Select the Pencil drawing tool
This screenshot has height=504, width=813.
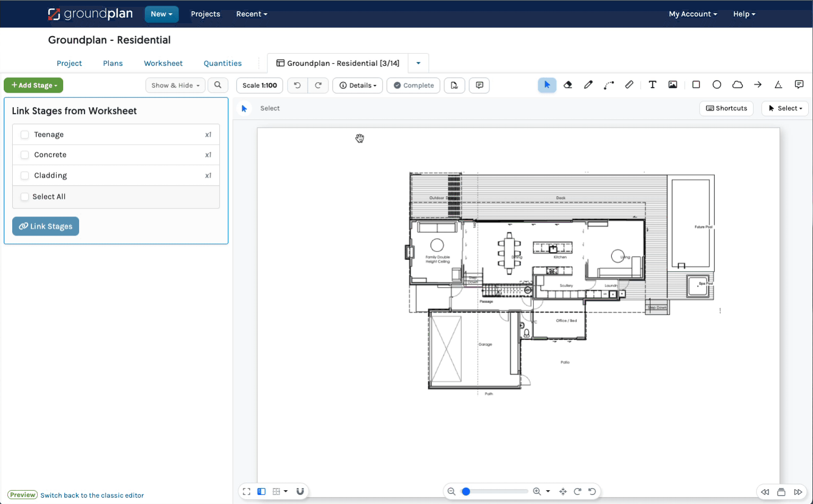(588, 85)
